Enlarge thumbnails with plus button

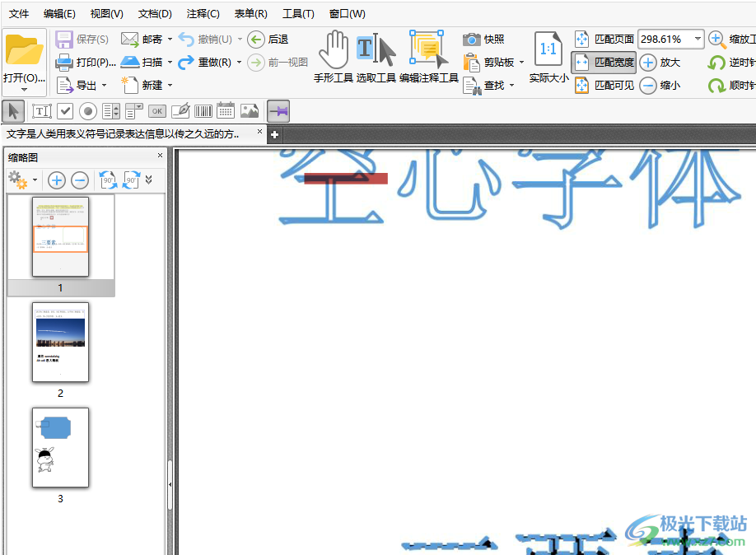pyautogui.click(x=56, y=180)
